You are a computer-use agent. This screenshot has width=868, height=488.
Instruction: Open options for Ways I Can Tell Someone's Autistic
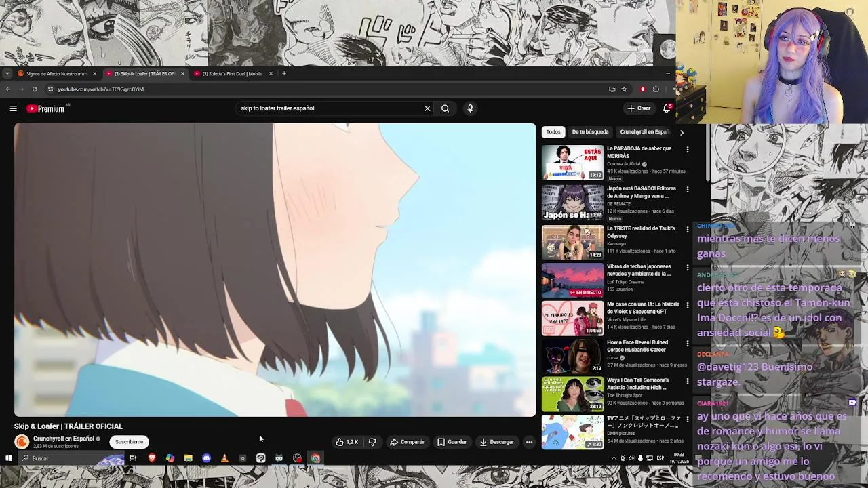pos(687,382)
